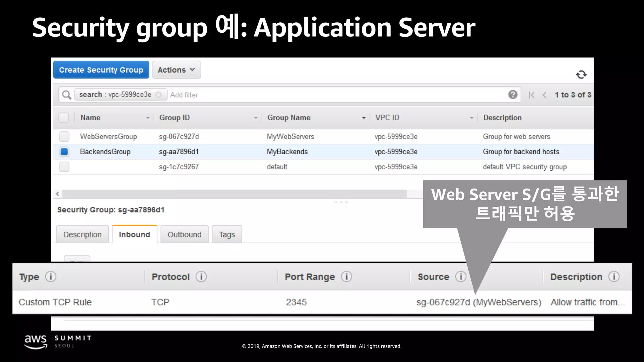Click 'Group for backend hosts' description
Image resolution: width=644 pixels, height=362 pixels.
pyautogui.click(x=521, y=151)
